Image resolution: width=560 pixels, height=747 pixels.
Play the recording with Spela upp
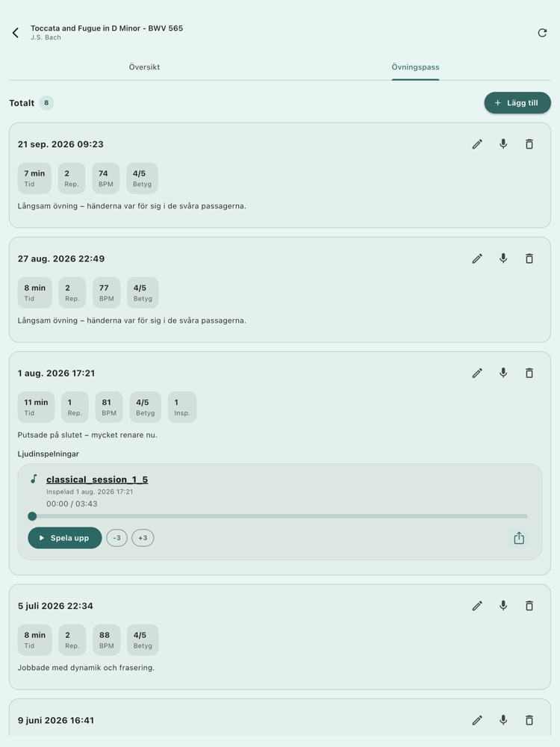[x=65, y=538]
